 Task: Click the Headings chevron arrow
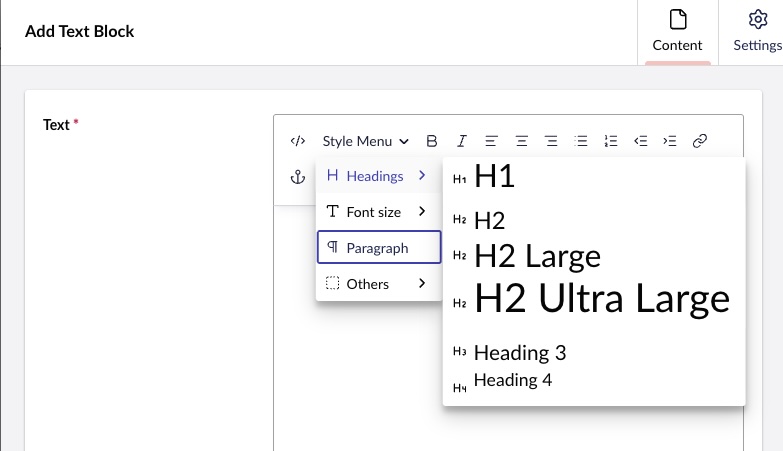[422, 175]
